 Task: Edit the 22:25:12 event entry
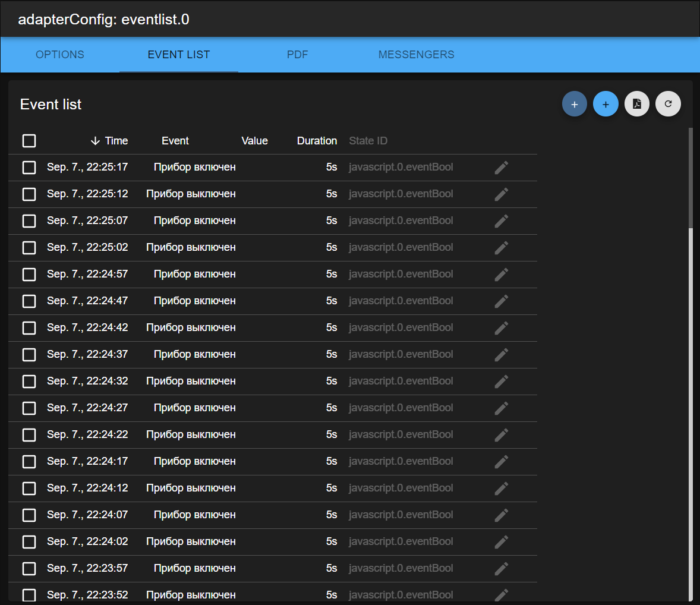(x=502, y=194)
